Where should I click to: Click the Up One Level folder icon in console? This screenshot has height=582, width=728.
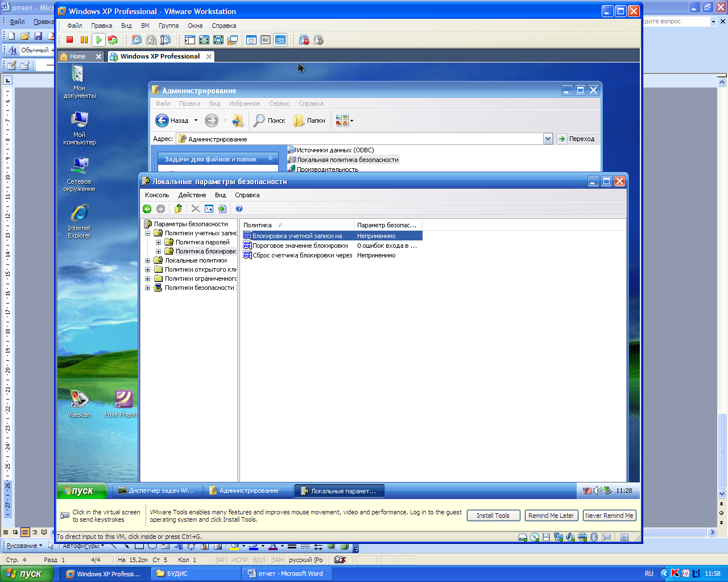178,209
